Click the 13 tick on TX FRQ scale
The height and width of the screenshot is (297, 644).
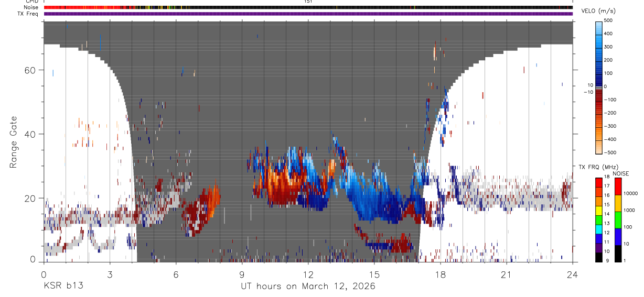(607, 223)
